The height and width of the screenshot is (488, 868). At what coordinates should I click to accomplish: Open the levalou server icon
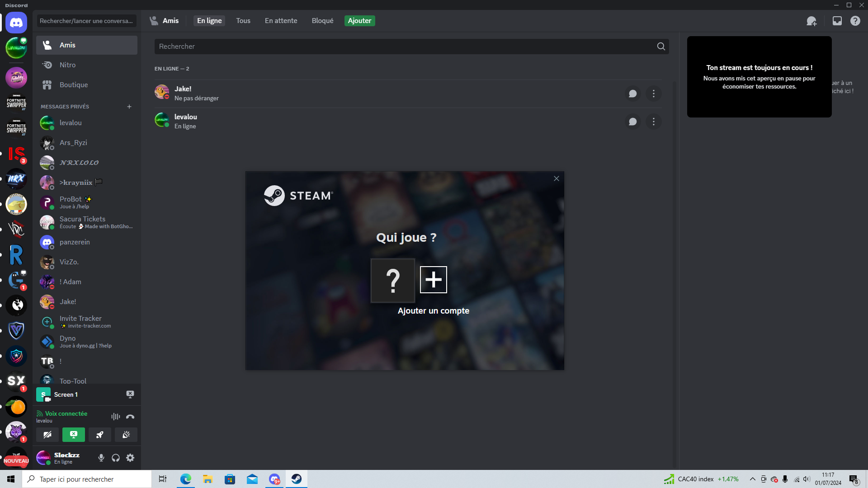pos(16,48)
